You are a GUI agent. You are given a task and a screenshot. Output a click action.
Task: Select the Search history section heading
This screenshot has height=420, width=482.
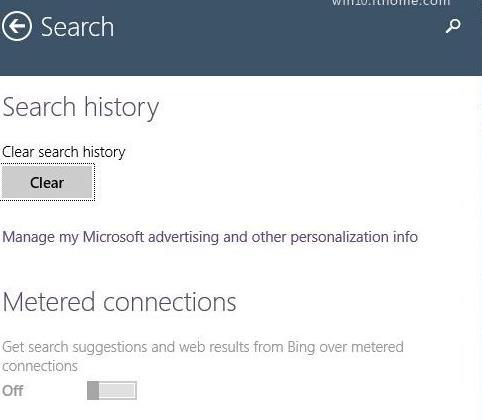[x=80, y=107]
